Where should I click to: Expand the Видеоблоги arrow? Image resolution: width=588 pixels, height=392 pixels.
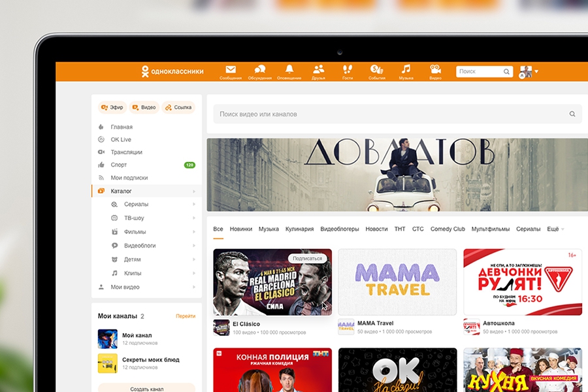(194, 246)
